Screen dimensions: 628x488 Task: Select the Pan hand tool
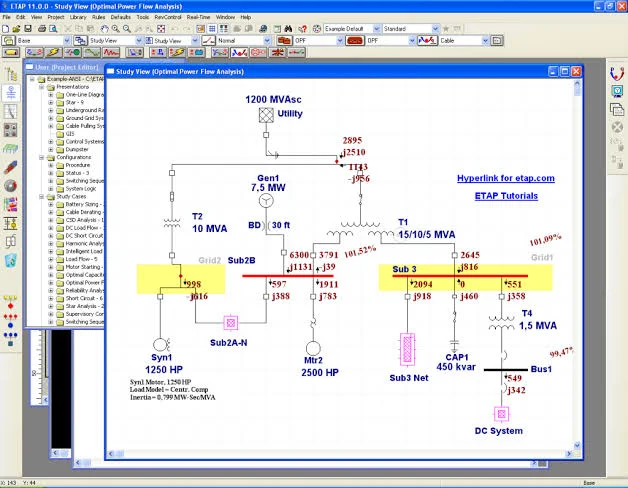click(x=105, y=29)
